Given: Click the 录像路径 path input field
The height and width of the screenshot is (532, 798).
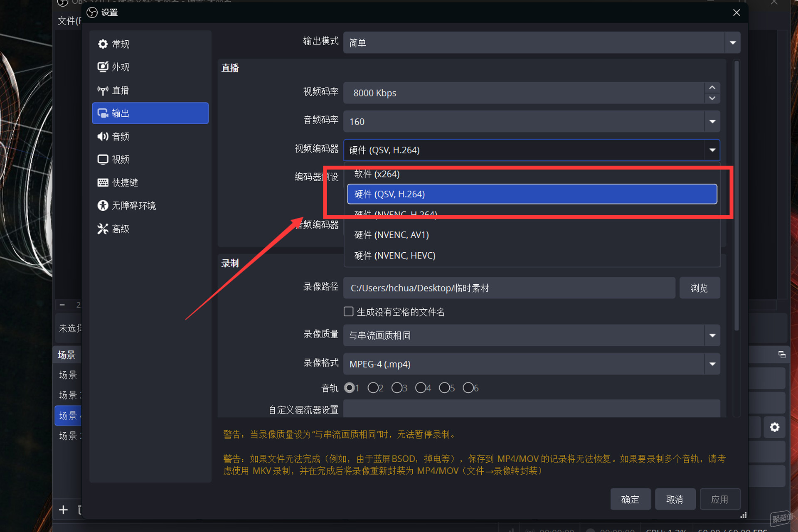Looking at the screenshot, I should coord(509,288).
